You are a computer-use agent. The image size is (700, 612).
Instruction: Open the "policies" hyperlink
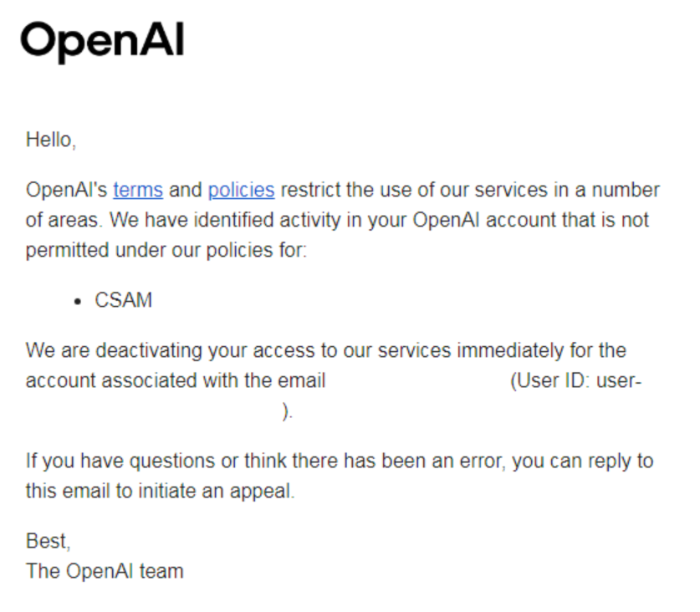coord(241,190)
